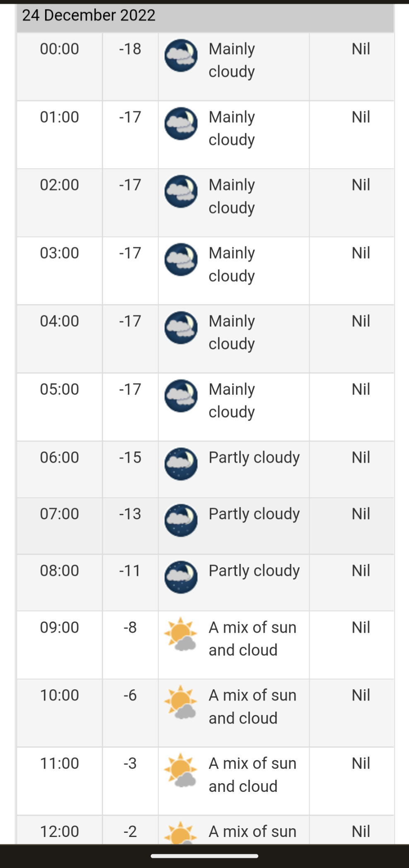
Task: Click the 05:00 time label
Action: 60,389
